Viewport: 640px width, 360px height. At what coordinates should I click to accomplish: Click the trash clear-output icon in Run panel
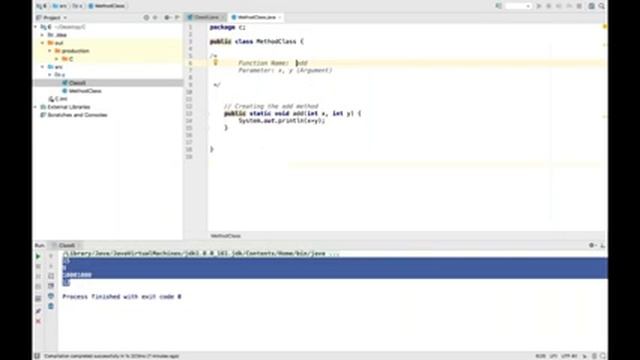point(51,306)
